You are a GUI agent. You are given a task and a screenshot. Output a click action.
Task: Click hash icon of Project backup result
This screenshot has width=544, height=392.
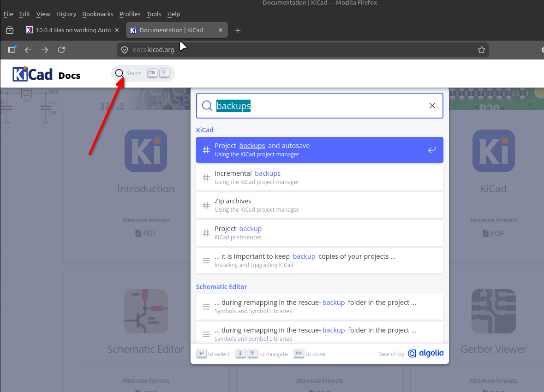pyautogui.click(x=206, y=233)
